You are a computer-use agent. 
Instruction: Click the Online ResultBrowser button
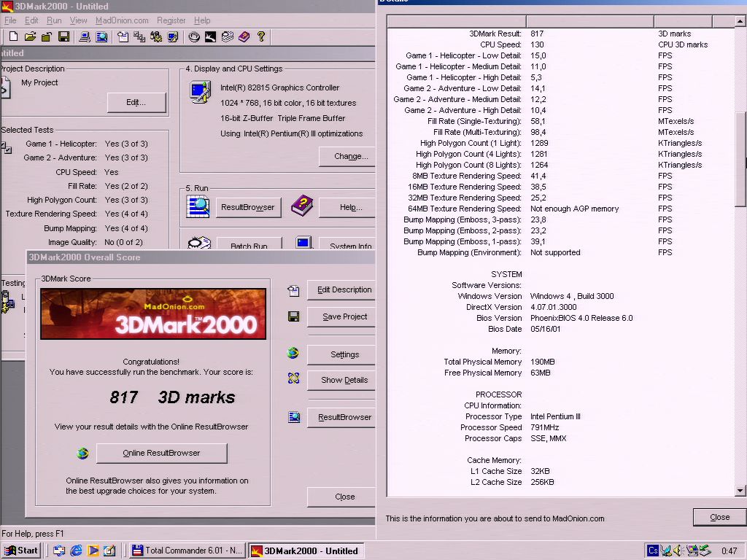point(161,453)
